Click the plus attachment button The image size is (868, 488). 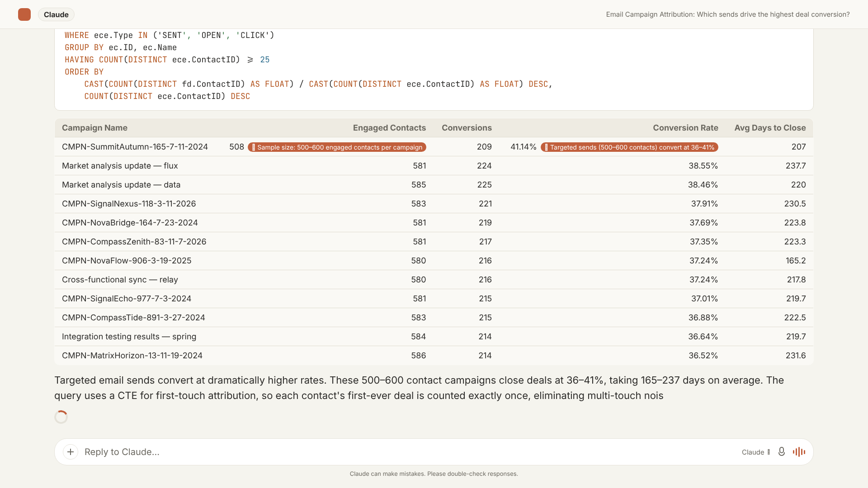point(71,452)
